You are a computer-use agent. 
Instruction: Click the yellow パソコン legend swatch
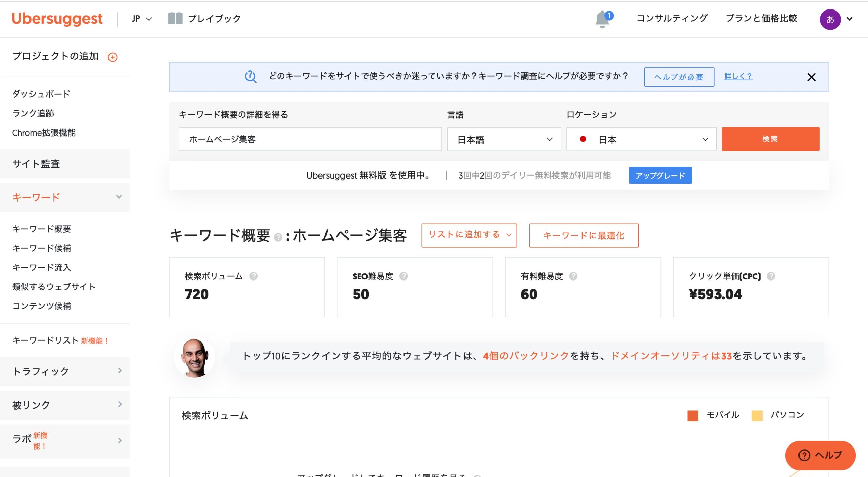tap(757, 415)
